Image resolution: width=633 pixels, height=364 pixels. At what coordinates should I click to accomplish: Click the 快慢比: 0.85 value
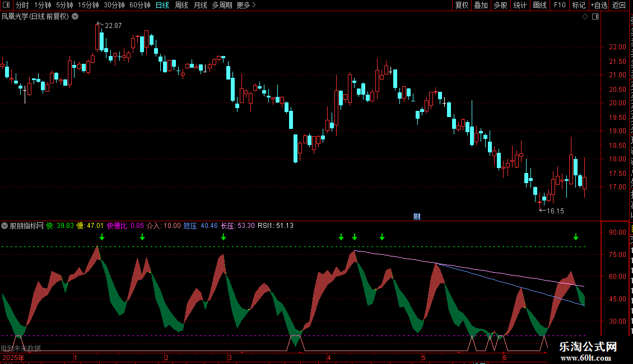click(x=125, y=226)
